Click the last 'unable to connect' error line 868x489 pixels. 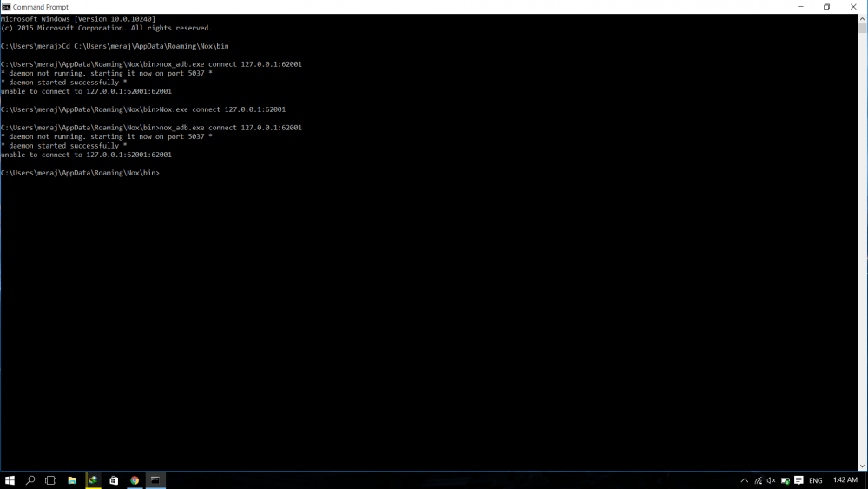tap(86, 155)
